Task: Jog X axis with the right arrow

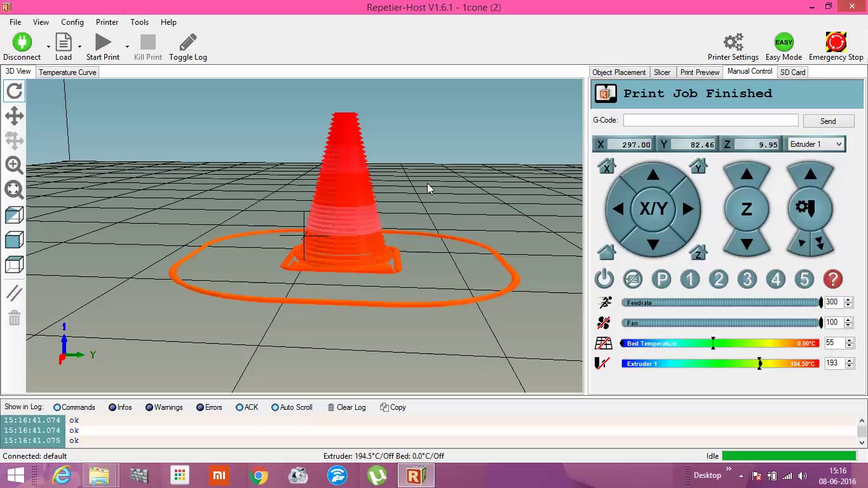Action: 688,208
